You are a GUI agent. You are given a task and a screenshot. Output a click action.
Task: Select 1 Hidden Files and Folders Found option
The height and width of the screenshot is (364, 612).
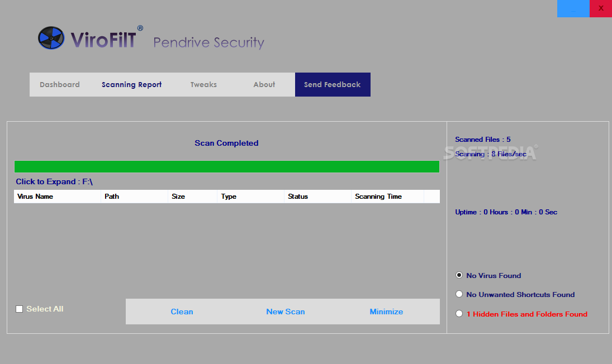tap(459, 314)
